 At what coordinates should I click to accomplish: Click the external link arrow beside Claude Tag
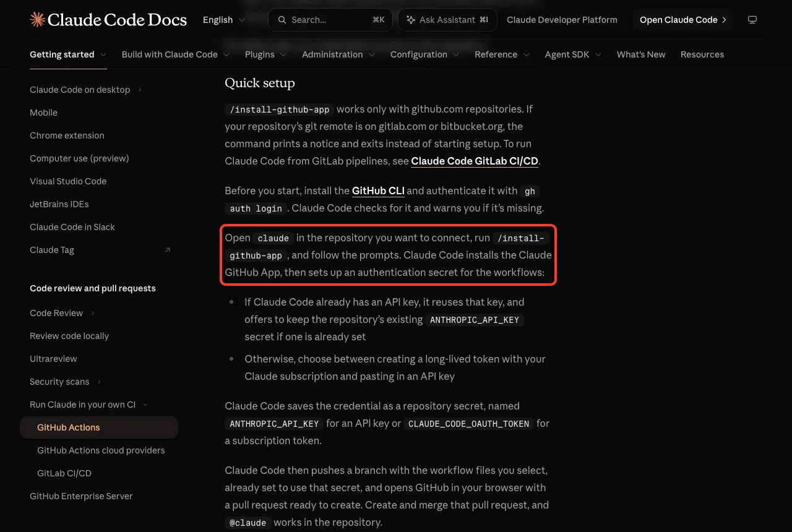168,250
